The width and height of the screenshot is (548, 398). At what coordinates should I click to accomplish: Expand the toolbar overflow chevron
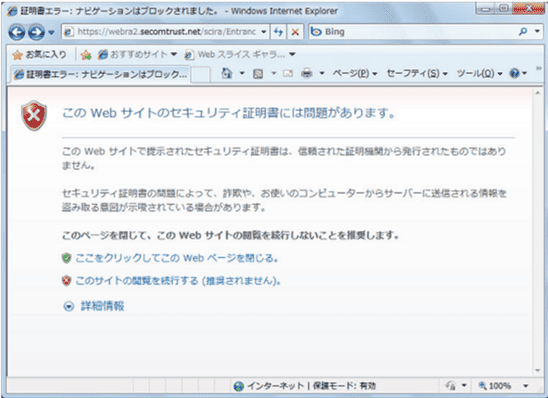click(539, 68)
